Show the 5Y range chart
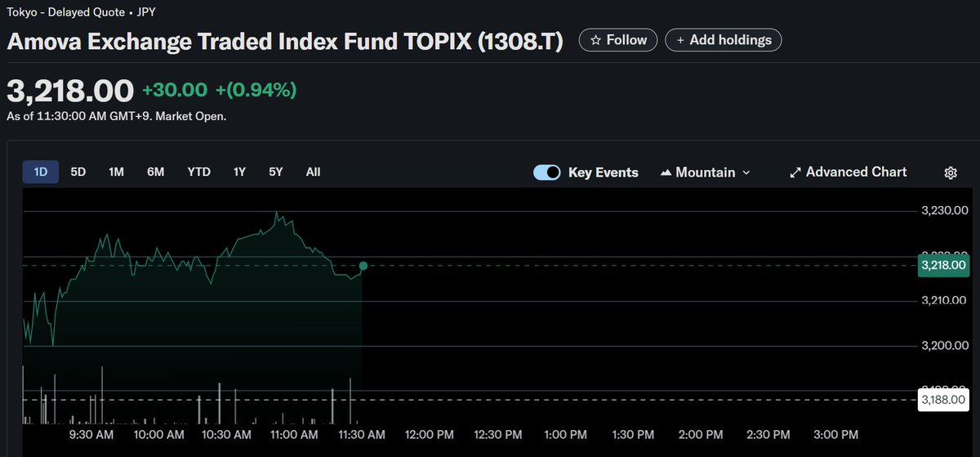 (276, 172)
